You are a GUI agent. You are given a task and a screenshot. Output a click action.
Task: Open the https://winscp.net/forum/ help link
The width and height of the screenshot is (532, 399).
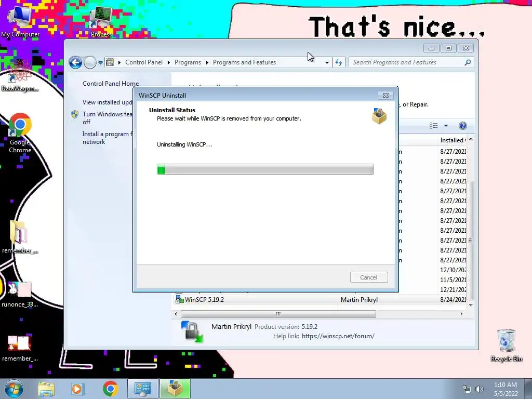338,336
